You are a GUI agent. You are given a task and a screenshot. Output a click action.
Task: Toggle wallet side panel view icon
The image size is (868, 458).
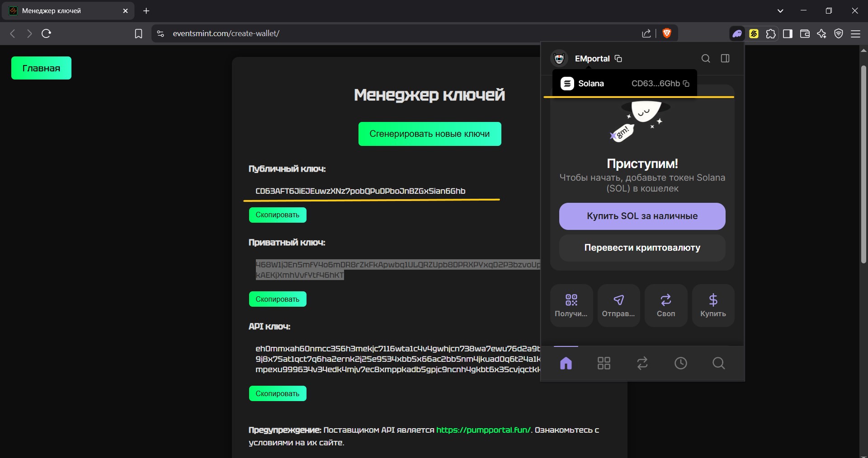(725, 59)
